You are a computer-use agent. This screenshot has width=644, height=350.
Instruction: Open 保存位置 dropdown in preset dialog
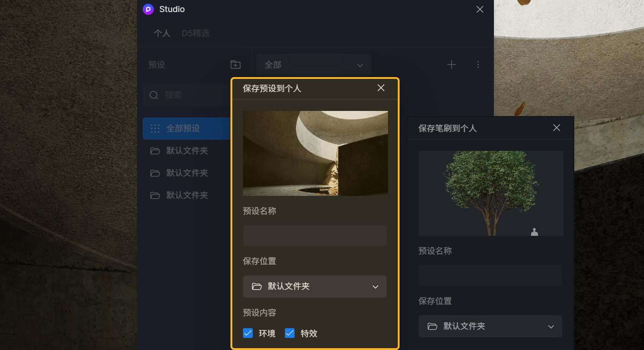tap(315, 286)
